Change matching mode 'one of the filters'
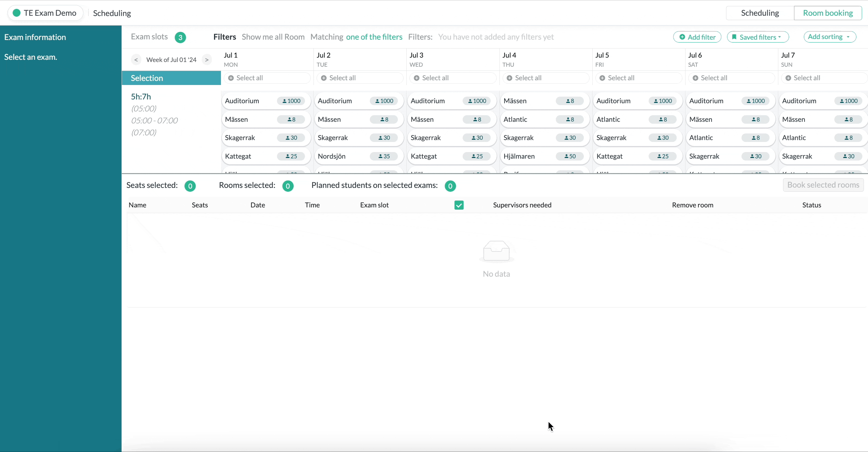Image resolution: width=868 pixels, height=452 pixels. click(374, 37)
